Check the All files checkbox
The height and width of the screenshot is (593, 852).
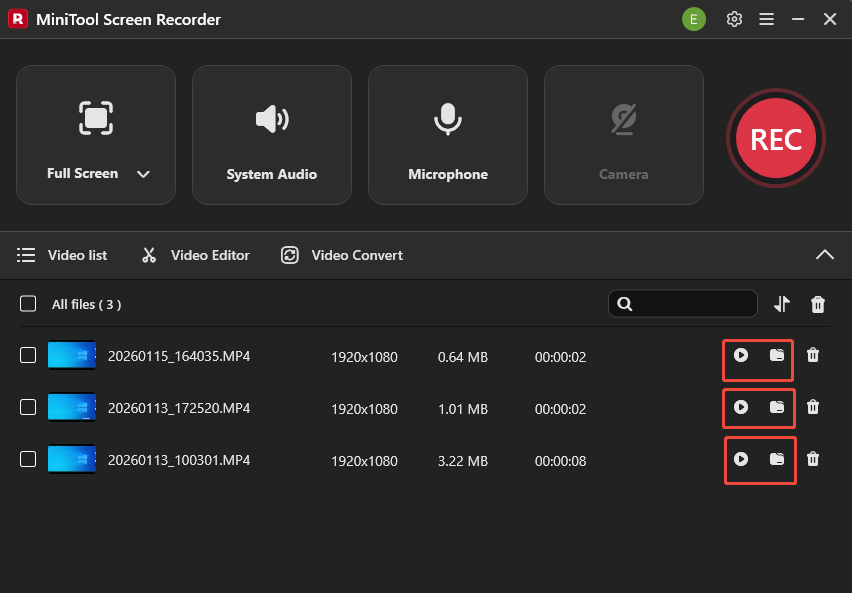(28, 304)
